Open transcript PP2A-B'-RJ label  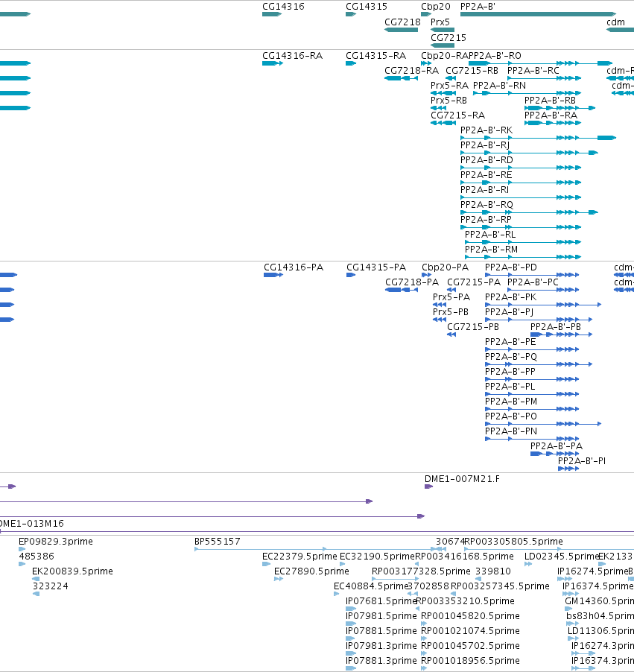(x=485, y=145)
